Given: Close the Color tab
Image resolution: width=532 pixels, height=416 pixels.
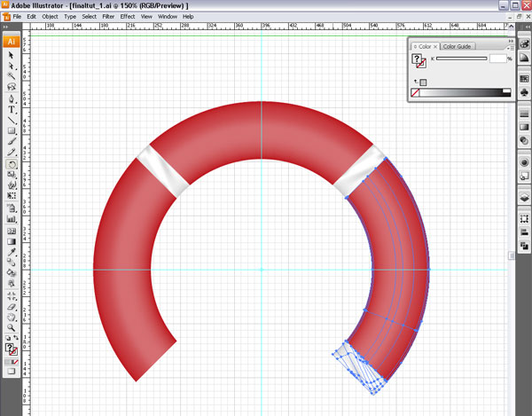Looking at the screenshot, I should (435, 47).
